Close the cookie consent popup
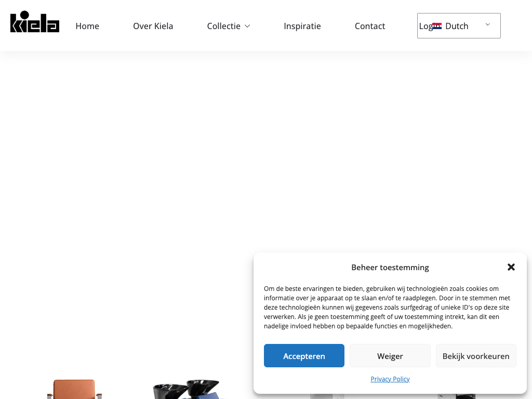532x399 pixels. [511, 267]
